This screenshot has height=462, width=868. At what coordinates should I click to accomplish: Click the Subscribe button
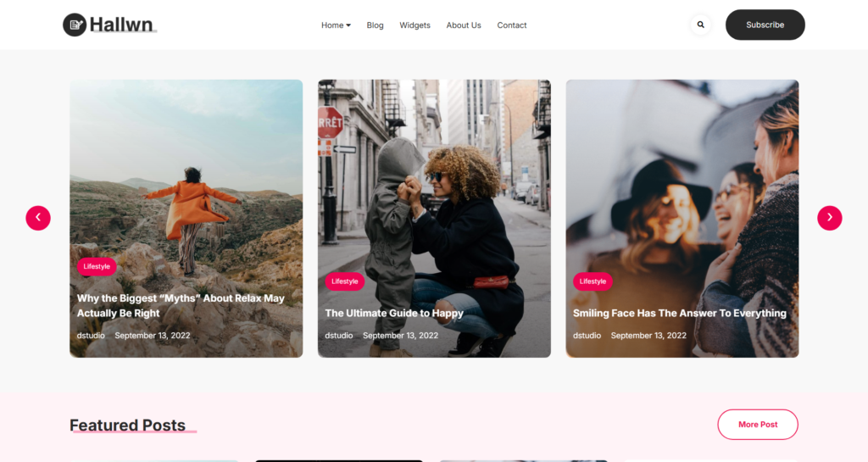tap(765, 25)
